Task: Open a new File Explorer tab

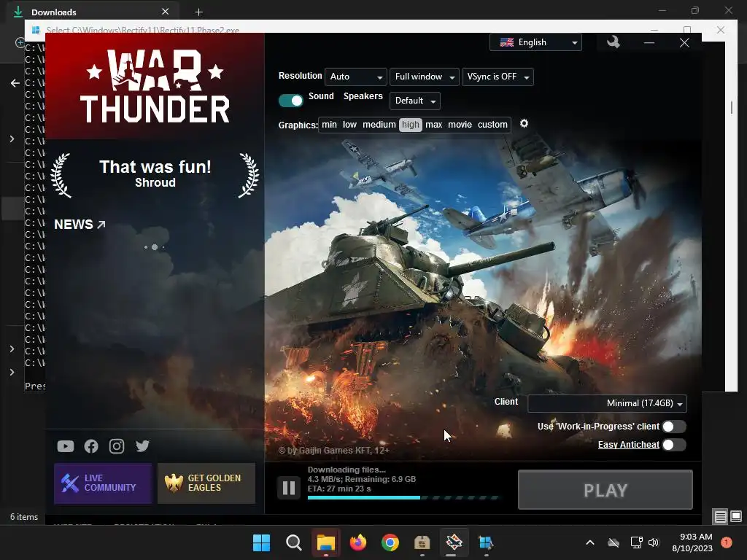Action: (x=198, y=12)
